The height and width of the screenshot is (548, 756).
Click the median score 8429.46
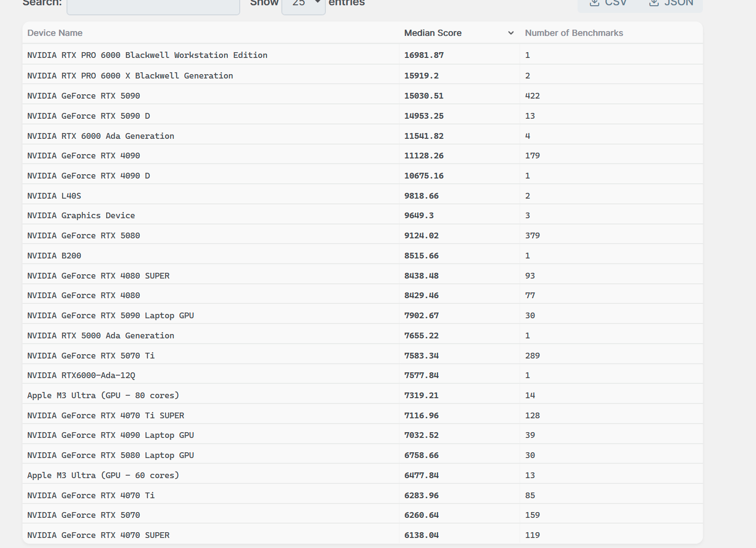(422, 295)
